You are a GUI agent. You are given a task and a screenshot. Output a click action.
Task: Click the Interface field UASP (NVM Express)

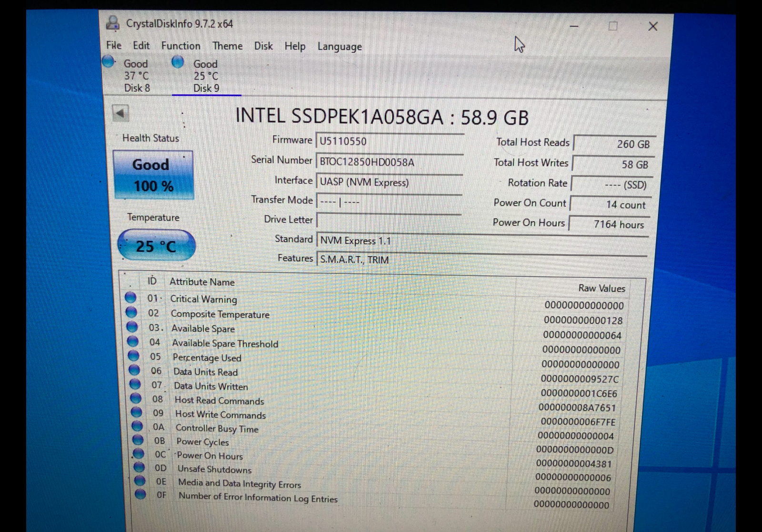pos(390,182)
